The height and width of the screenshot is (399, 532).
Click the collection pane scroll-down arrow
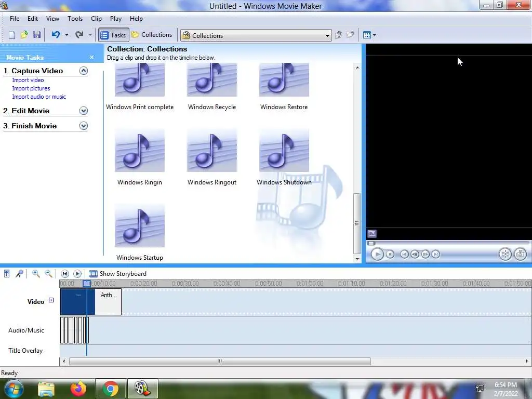click(357, 259)
